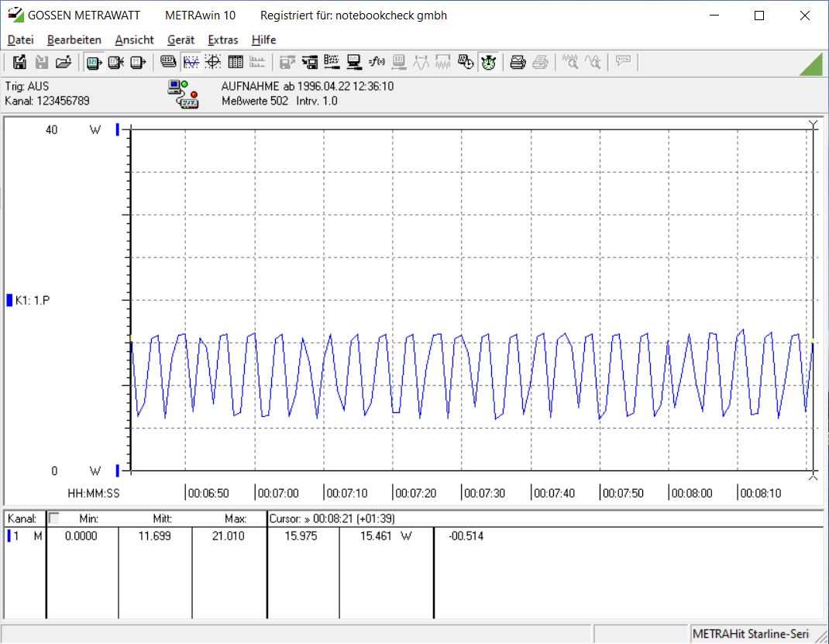Click the printer icon with graph
Viewport: 829px width, 644px height.
pos(518,63)
